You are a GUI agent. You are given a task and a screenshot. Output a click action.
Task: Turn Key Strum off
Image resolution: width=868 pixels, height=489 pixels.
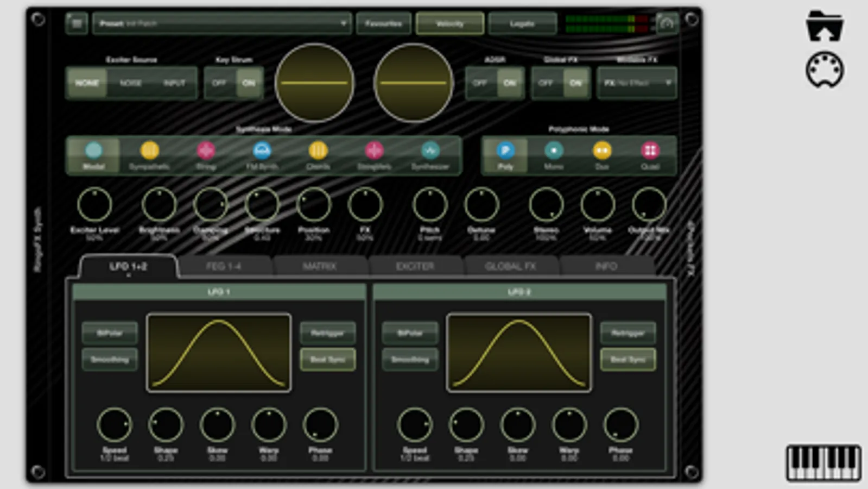219,83
